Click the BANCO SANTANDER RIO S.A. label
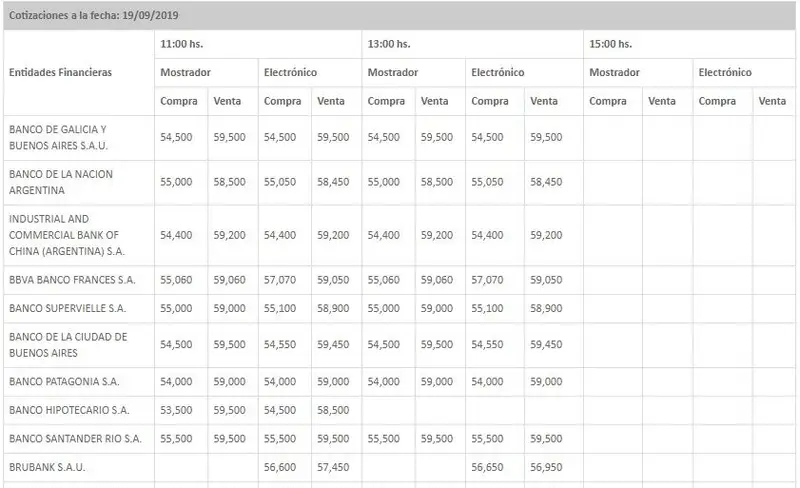This screenshot has height=488, width=800. [x=75, y=438]
